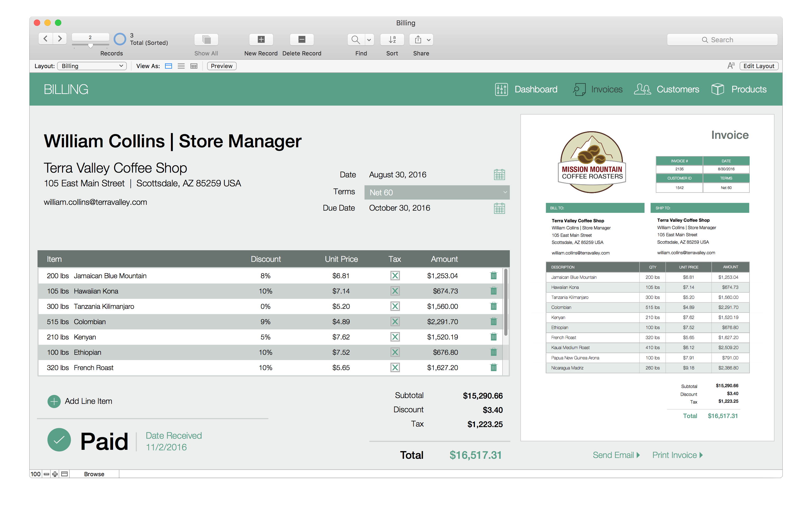
Task: Click the Print Invoice link
Action: [x=677, y=455]
